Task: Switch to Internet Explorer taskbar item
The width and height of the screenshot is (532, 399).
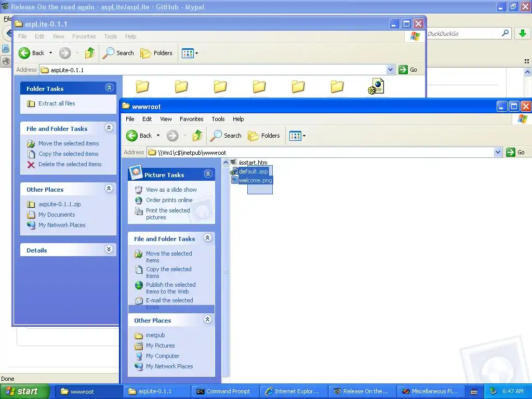Action: (x=292, y=392)
